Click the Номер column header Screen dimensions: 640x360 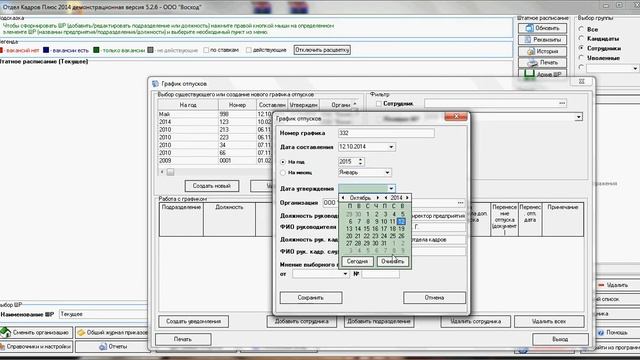coord(237,105)
